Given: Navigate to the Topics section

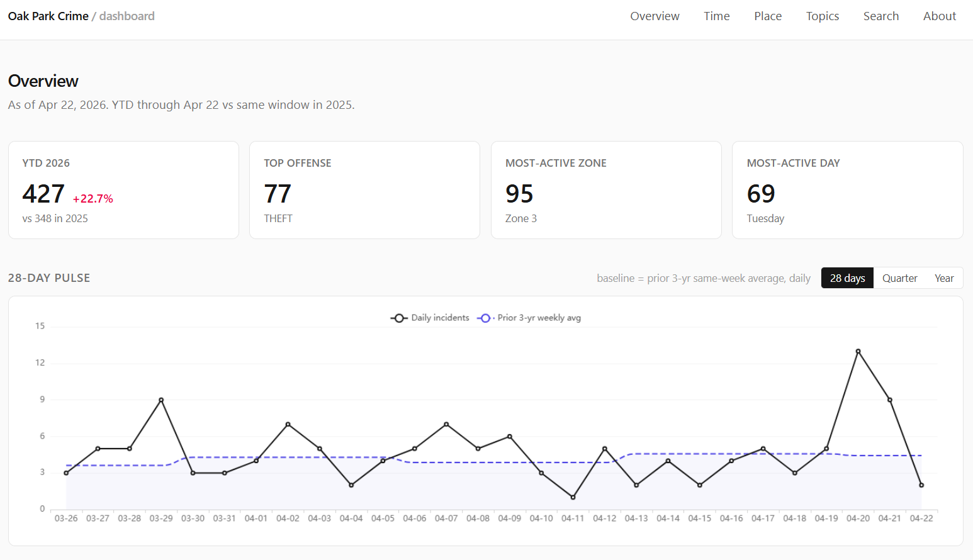Looking at the screenshot, I should (x=822, y=16).
